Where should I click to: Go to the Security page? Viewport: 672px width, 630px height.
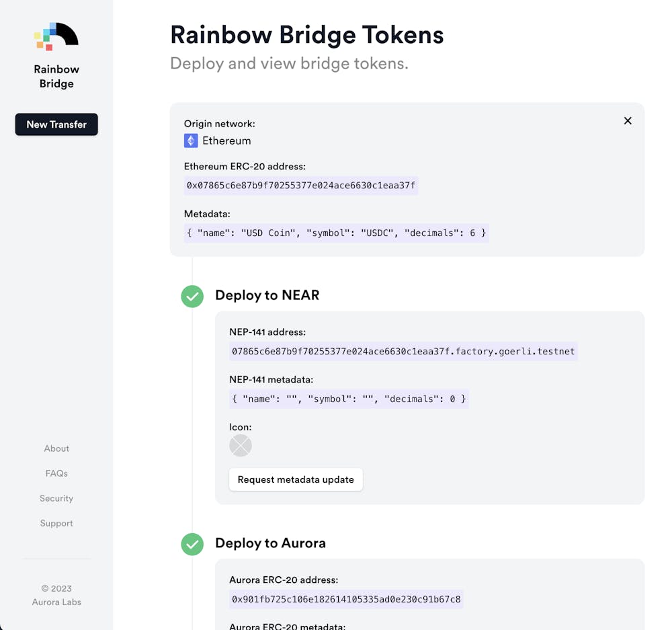pos(56,498)
